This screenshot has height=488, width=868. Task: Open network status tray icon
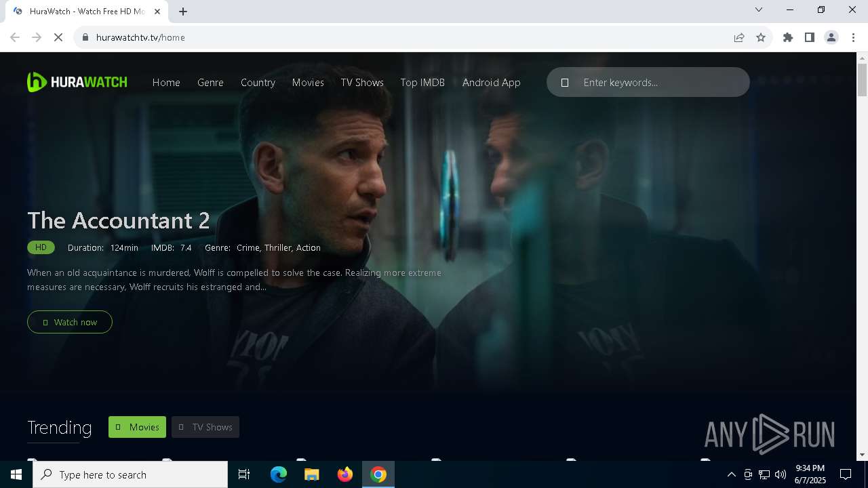tap(764, 474)
